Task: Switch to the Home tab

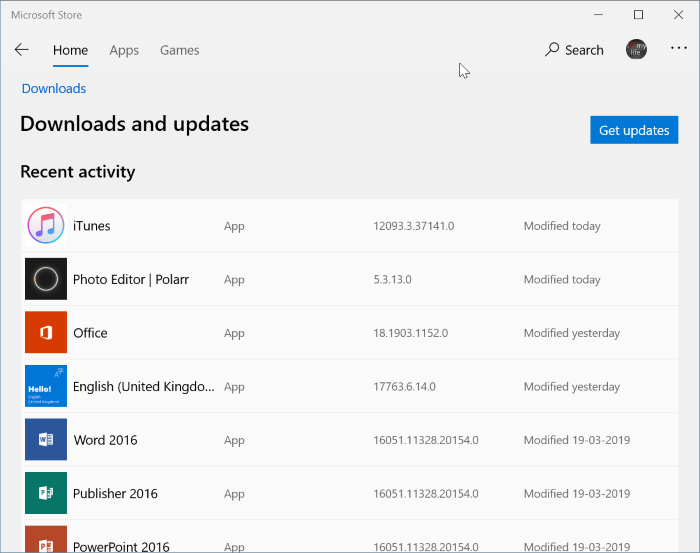Action: pyautogui.click(x=71, y=50)
